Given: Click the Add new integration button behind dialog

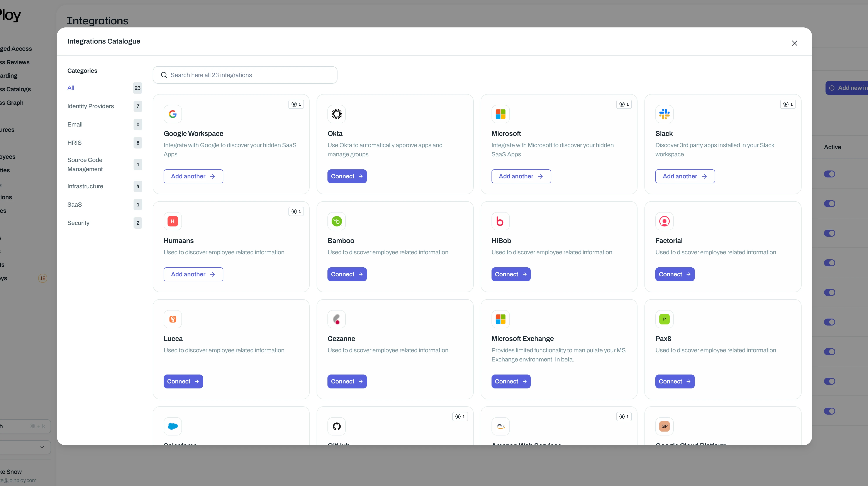Looking at the screenshot, I should (x=846, y=88).
